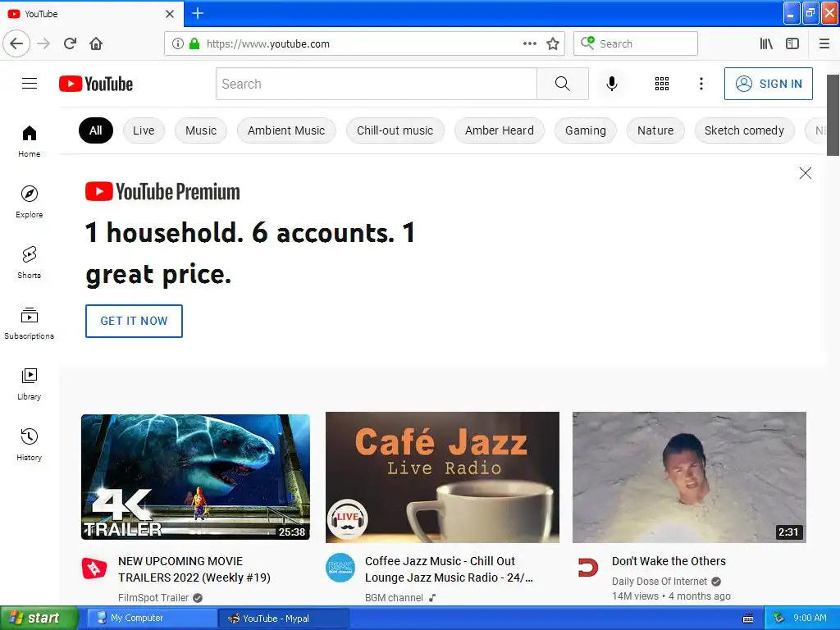Search by voice with the microphone icon

pos(611,84)
